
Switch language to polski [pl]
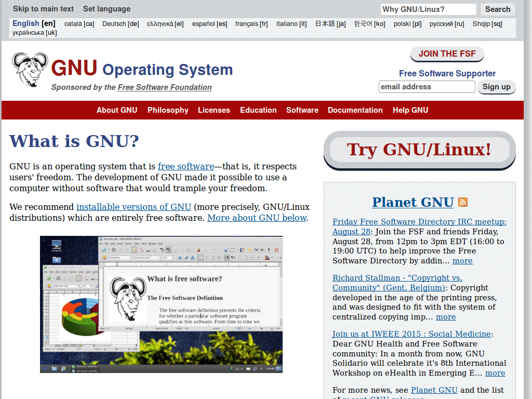(407, 24)
